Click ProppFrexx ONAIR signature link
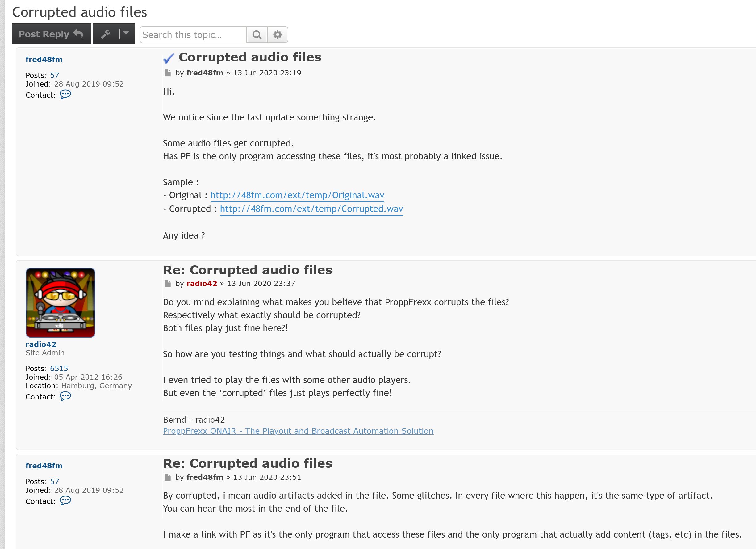 pos(298,431)
